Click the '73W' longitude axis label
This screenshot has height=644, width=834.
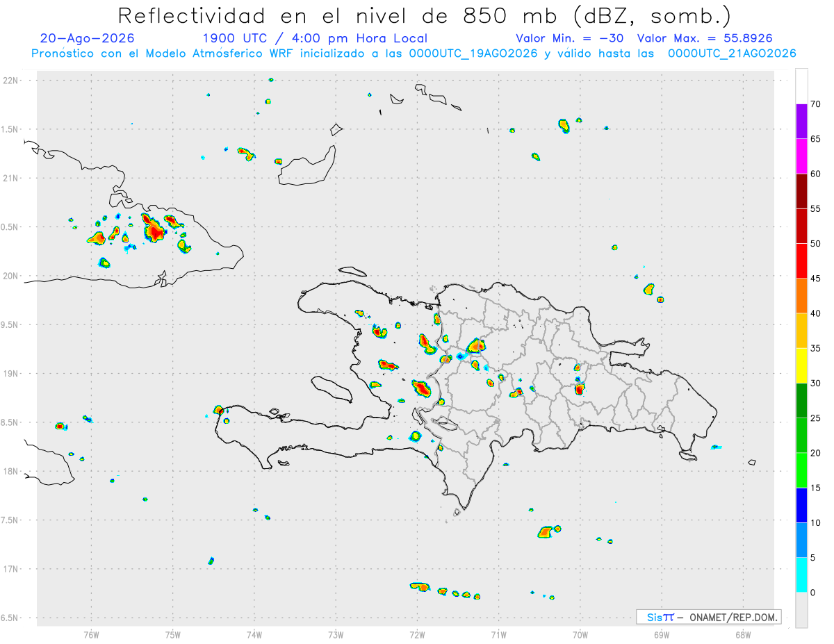coord(336,634)
